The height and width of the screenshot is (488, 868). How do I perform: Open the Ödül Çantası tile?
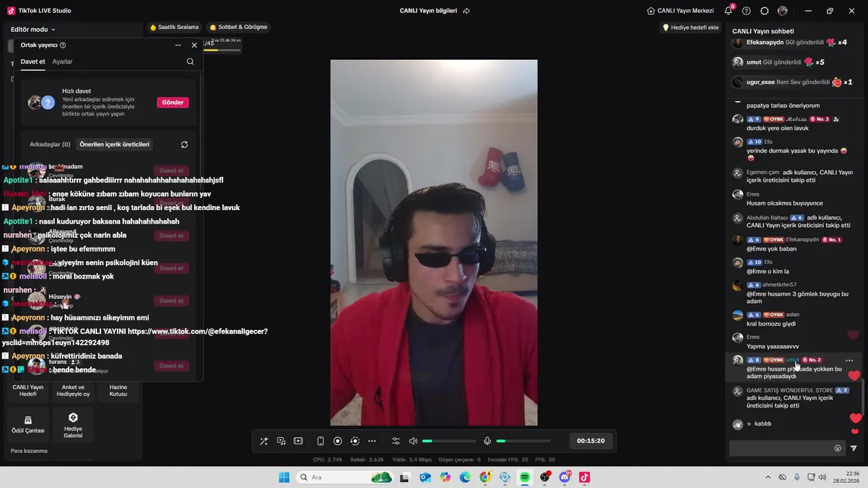pyautogui.click(x=28, y=425)
